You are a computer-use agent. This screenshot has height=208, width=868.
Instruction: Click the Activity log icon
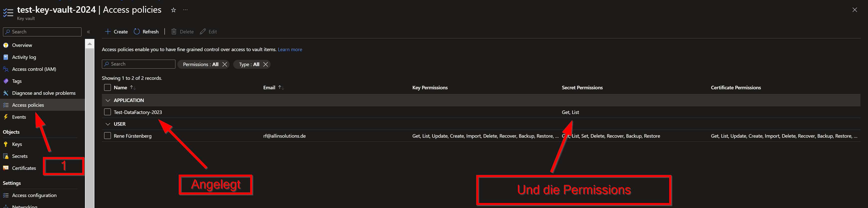point(6,57)
